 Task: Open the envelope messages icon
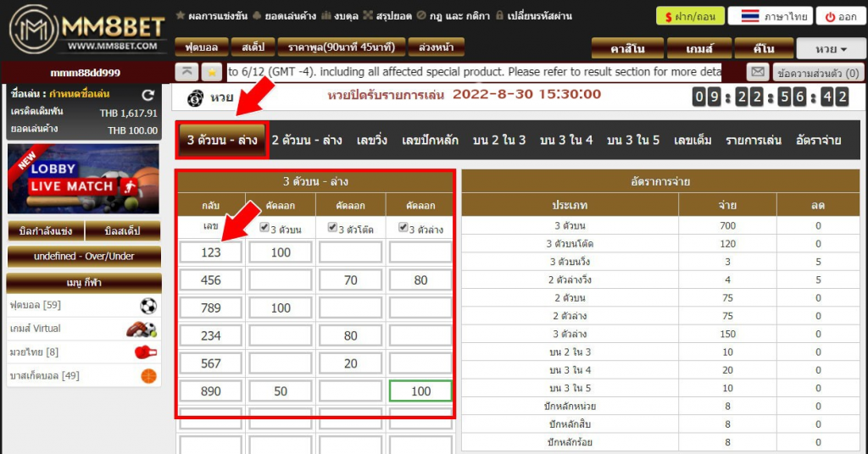tap(758, 72)
